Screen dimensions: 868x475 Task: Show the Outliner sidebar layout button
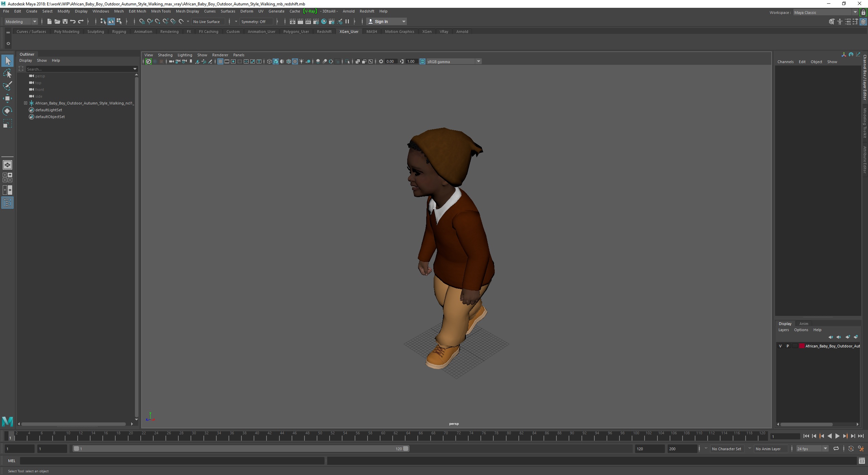coord(7,203)
